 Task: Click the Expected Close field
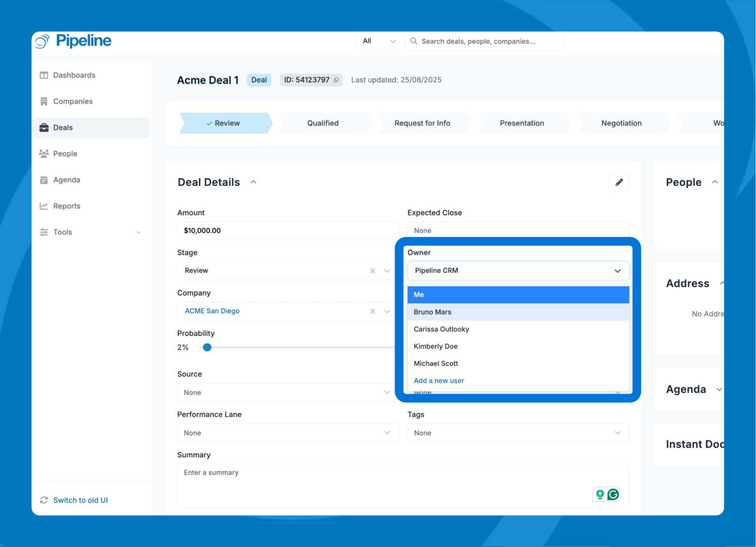(x=518, y=230)
